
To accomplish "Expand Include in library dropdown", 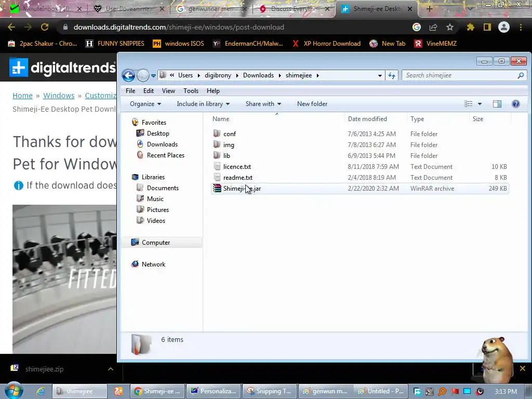I will tap(203, 104).
